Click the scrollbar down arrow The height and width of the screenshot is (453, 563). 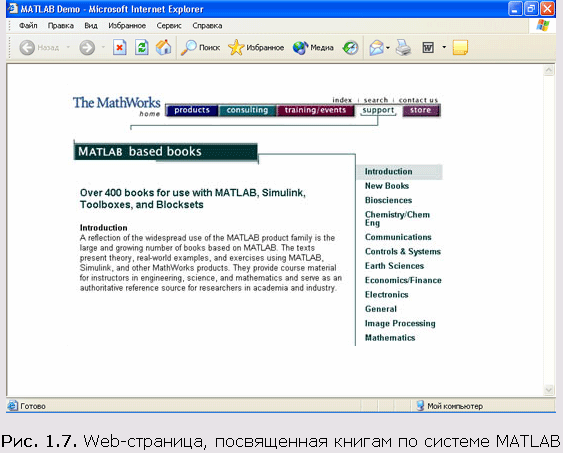pyautogui.click(x=549, y=389)
